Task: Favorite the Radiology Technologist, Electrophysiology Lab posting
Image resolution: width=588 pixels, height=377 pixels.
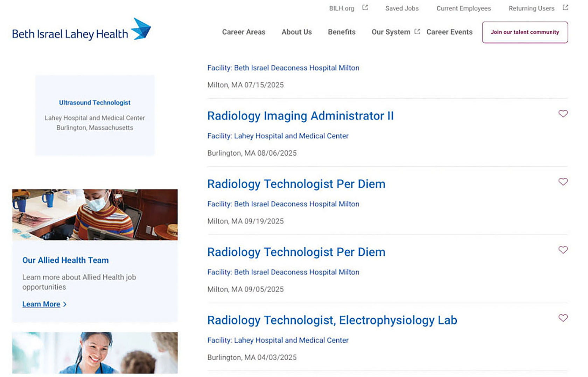Action: 563,318
